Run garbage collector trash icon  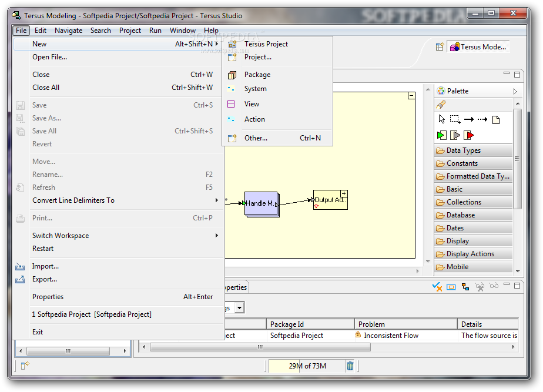click(x=350, y=366)
